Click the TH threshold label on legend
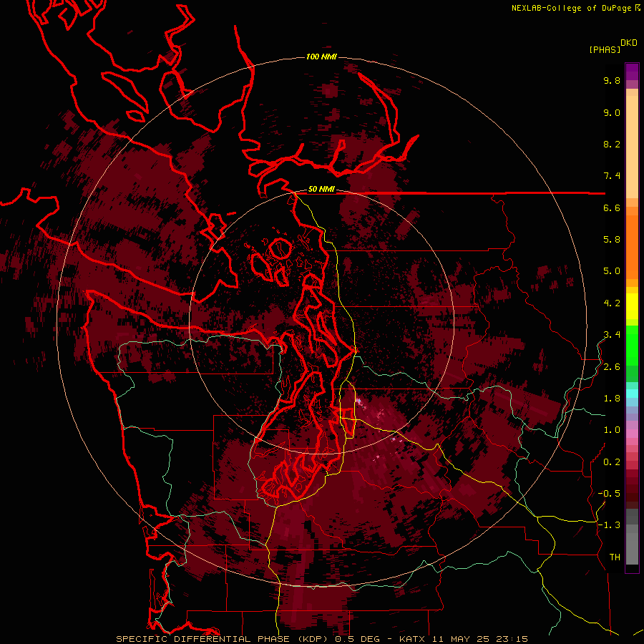The image size is (644, 644). click(x=615, y=557)
